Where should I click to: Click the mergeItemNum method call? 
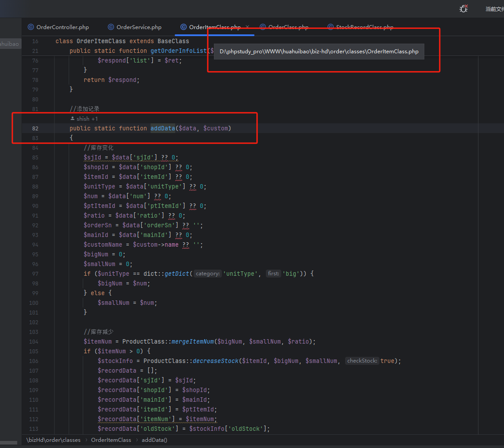pyautogui.click(x=192, y=341)
